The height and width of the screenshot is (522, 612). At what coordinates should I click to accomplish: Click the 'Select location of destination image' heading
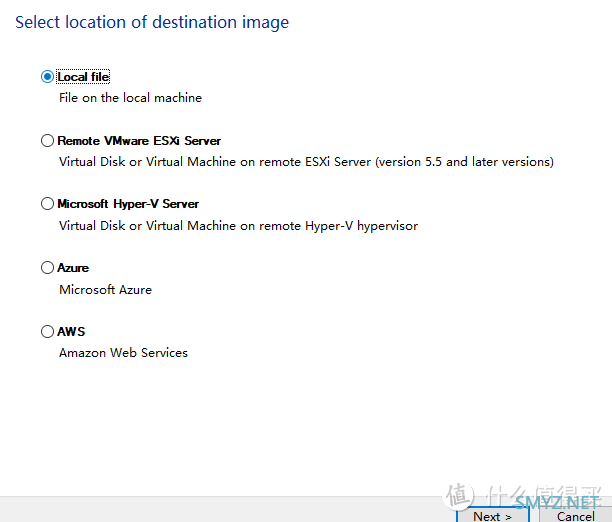pyautogui.click(x=152, y=22)
